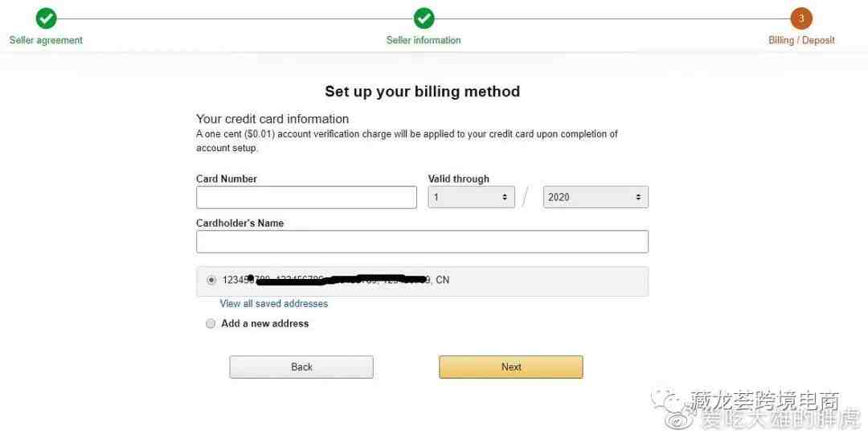This screenshot has height=439, width=868.
Task: Choose the Add a new address option
Action: (x=211, y=323)
